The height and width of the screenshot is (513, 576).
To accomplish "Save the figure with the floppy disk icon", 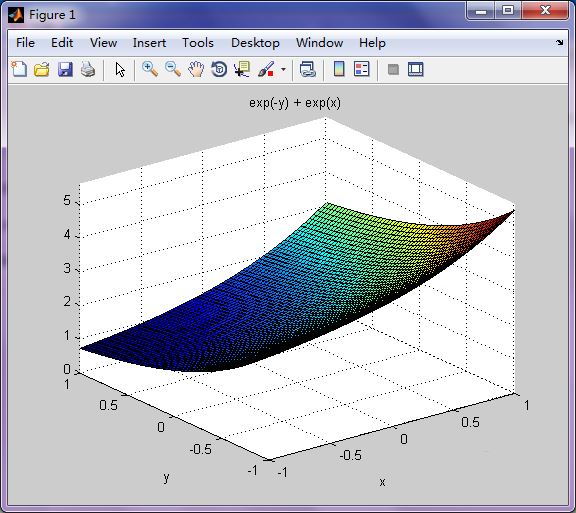I will click(x=65, y=69).
